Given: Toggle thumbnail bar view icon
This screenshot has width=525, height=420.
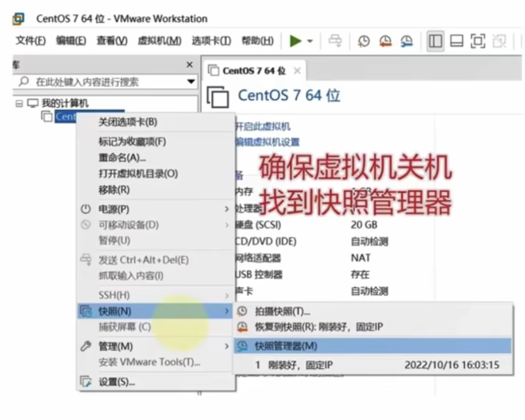Looking at the screenshot, I should click(x=456, y=41).
